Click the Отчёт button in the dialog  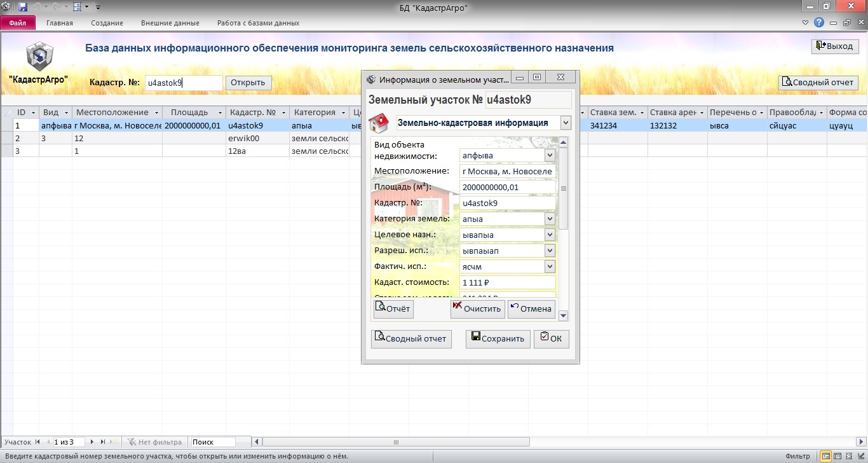393,309
